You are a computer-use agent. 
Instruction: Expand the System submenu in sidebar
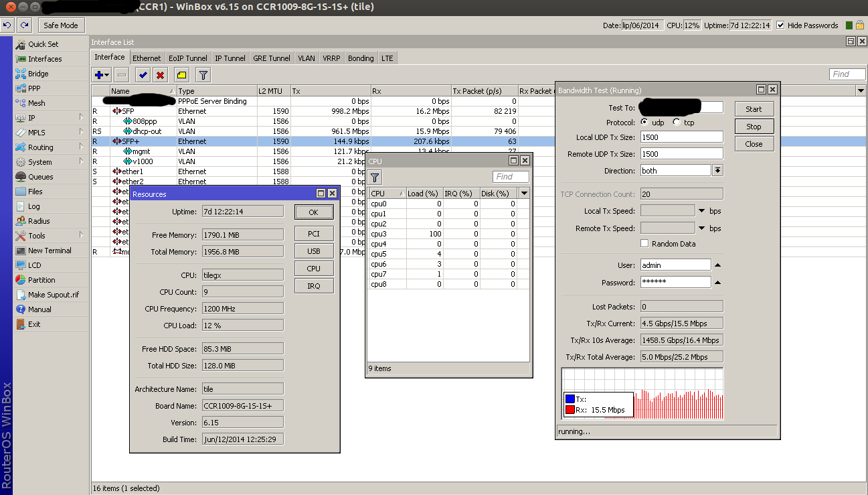(x=81, y=162)
